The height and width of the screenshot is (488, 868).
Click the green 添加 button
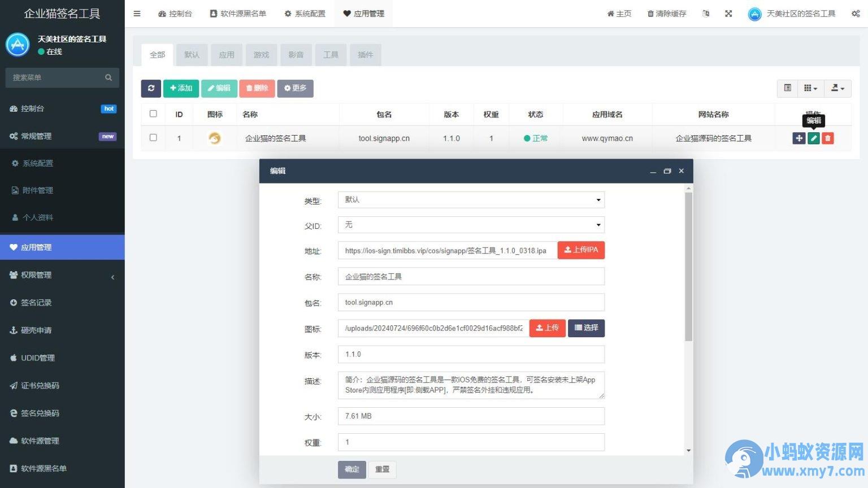click(x=181, y=88)
